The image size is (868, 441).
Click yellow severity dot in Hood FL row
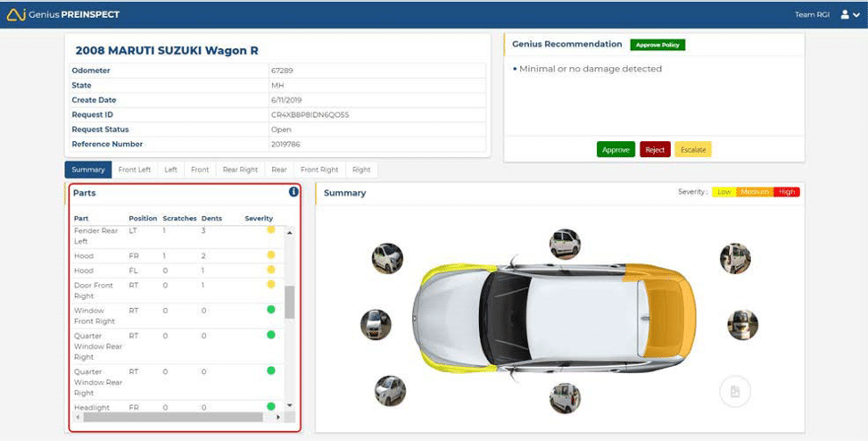tap(270, 270)
